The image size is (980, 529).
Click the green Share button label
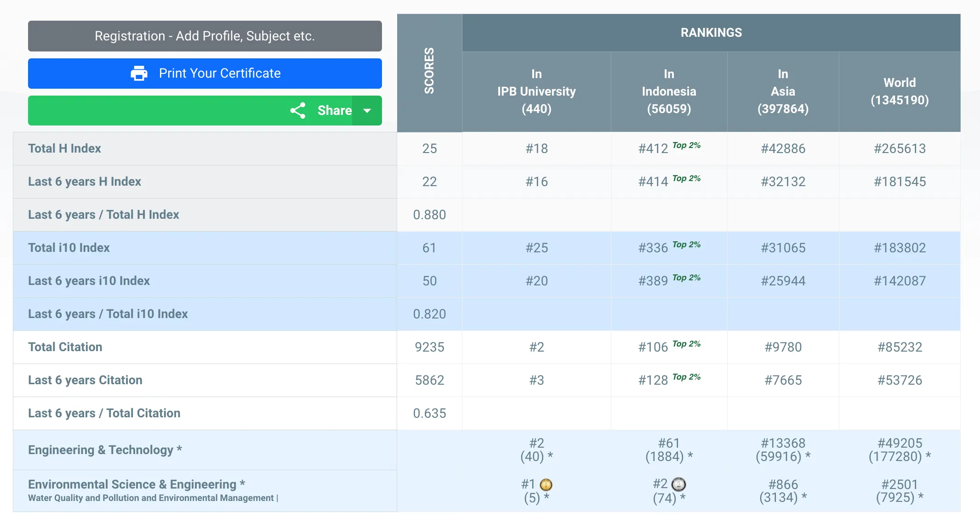334,110
